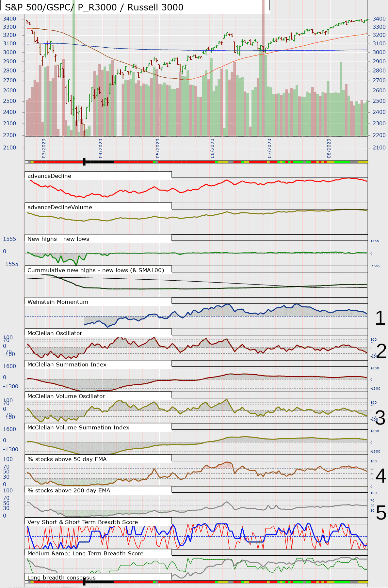Select the advanceDecline panel label

coord(49,176)
